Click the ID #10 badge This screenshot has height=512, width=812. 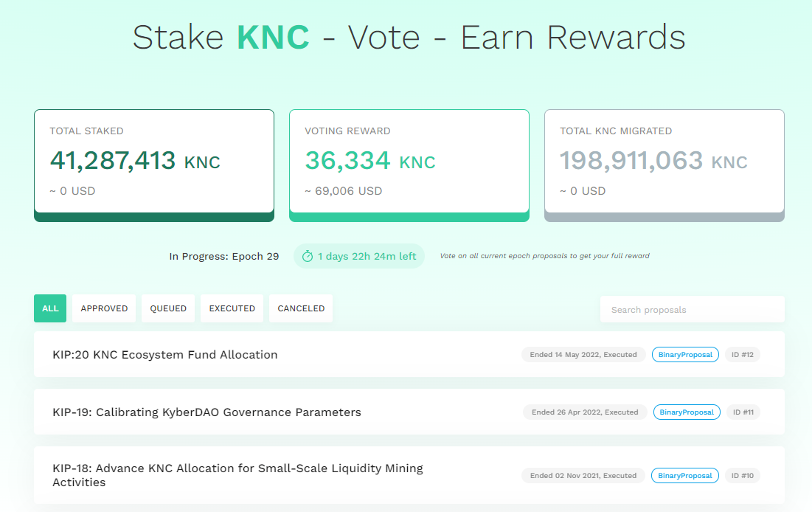(742, 475)
